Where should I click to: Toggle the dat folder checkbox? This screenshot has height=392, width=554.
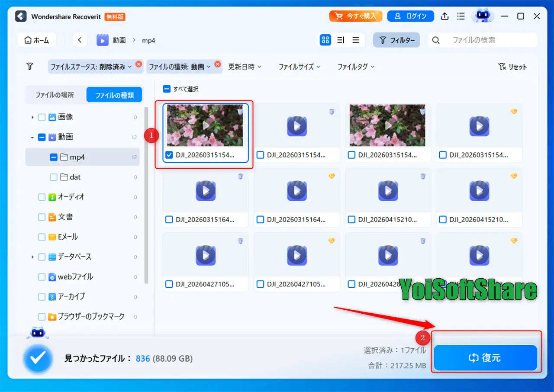coord(54,177)
